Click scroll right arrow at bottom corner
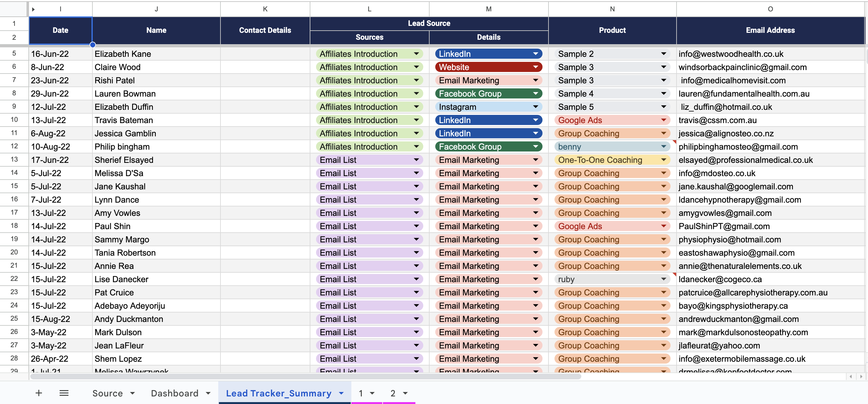Image resolution: width=868 pixels, height=404 pixels. (861, 376)
